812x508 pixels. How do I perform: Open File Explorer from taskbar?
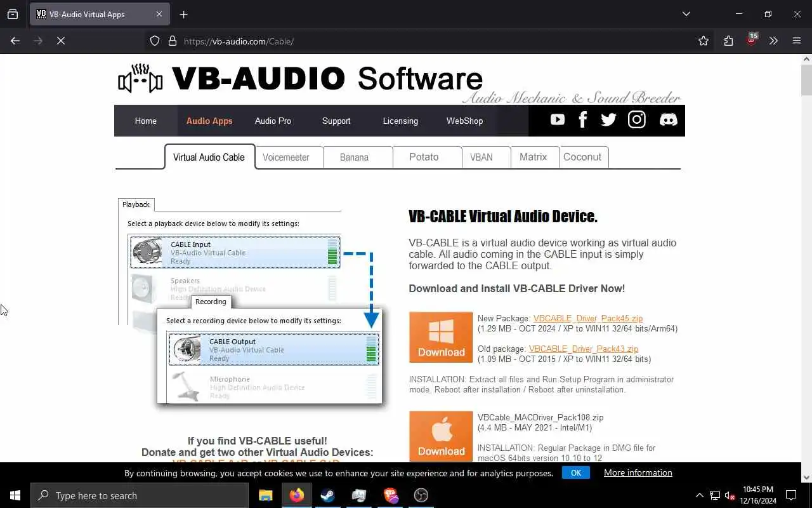[x=265, y=495]
